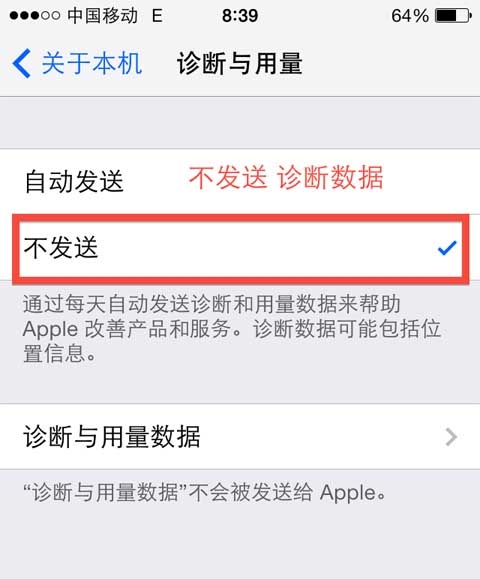This screenshot has height=579, width=480.
Task: Tap the 通过每天自动发送诊断 description text
Action: [232, 329]
